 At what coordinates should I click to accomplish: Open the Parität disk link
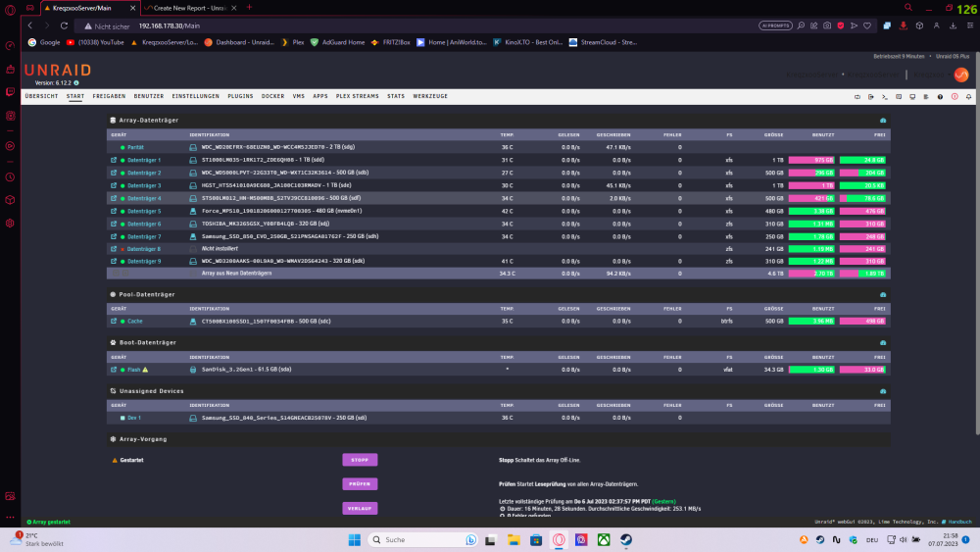(x=135, y=147)
